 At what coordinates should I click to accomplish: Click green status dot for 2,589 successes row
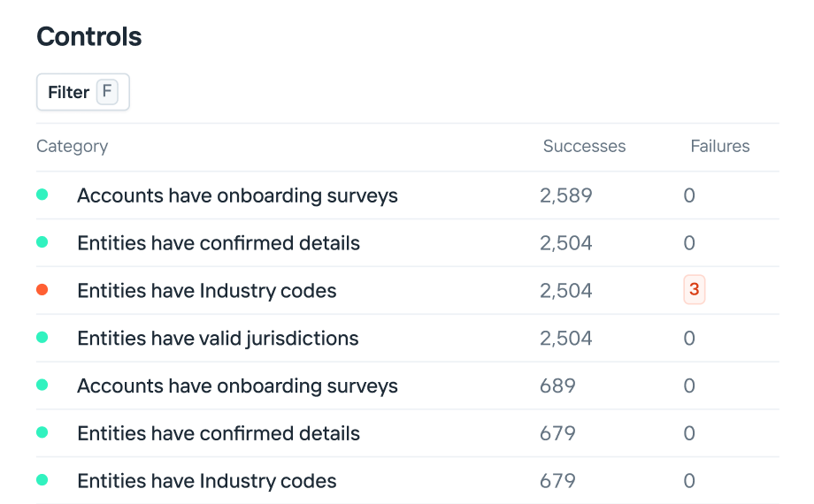pos(42,195)
